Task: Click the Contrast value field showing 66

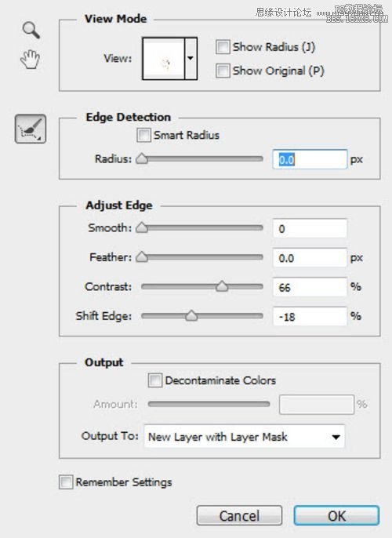Action: pyautogui.click(x=310, y=287)
